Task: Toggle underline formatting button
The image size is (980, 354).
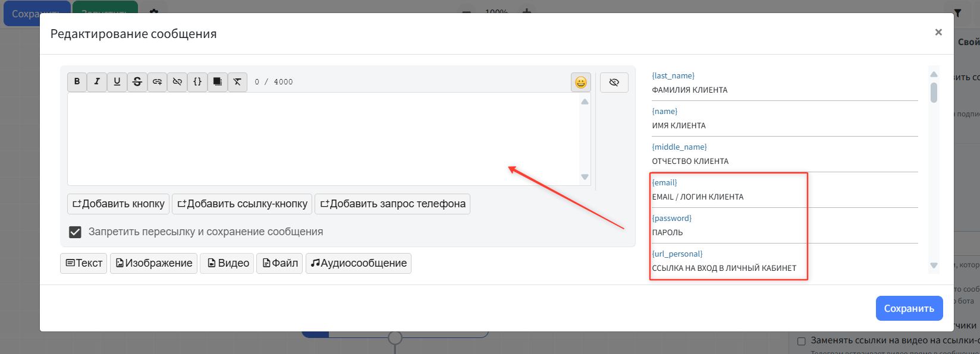Action: click(117, 82)
